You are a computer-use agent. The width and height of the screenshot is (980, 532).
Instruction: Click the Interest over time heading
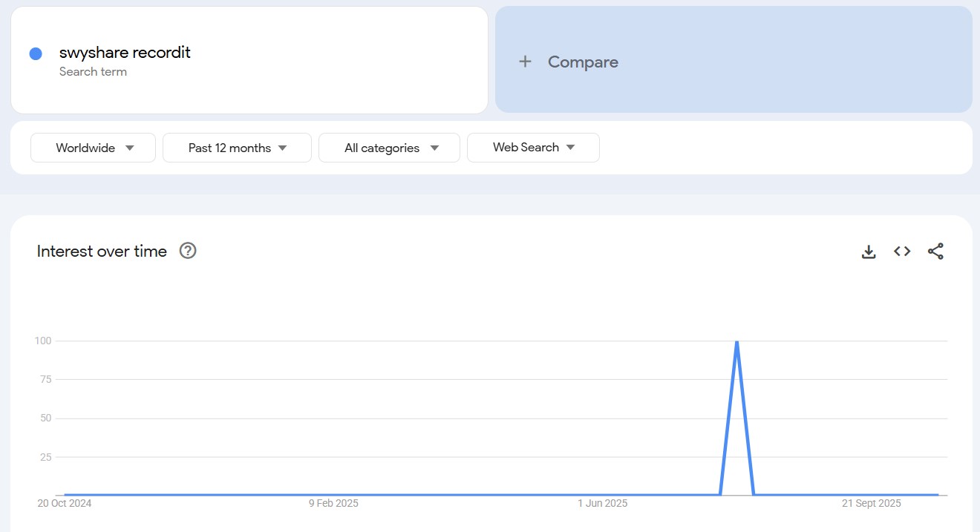102,252
